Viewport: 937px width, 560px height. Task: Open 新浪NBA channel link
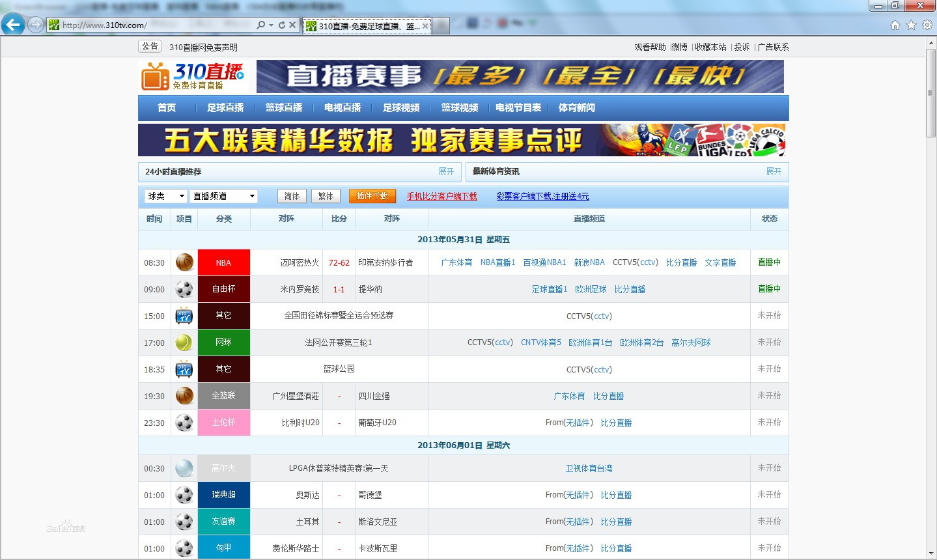pos(589,262)
